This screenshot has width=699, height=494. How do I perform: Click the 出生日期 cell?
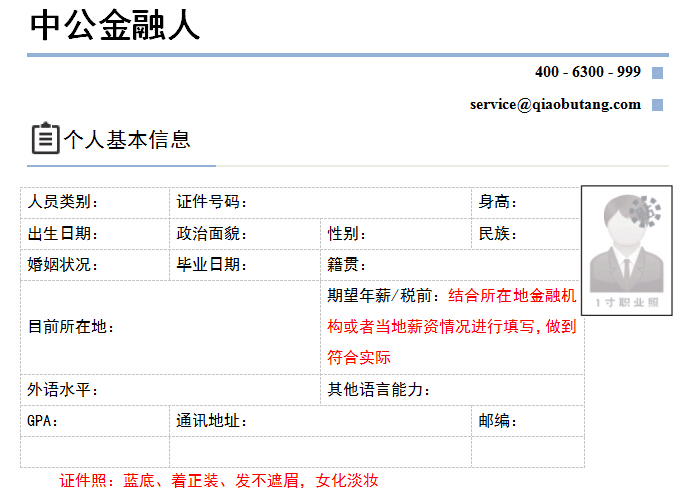95,234
